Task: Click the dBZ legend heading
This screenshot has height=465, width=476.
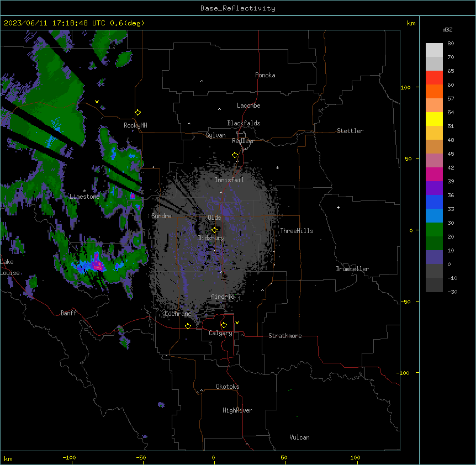Action: coord(447,29)
